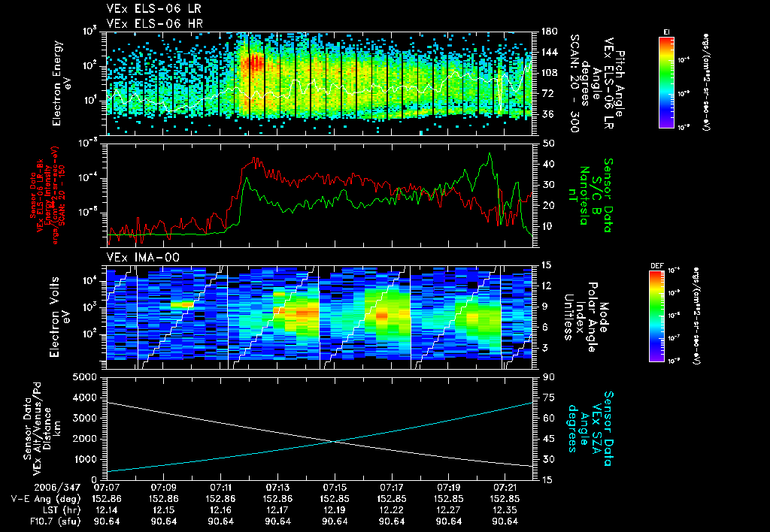This screenshot has width=770, height=532.
Task: Click the '2000' altitude tick label
Action: tap(86, 439)
